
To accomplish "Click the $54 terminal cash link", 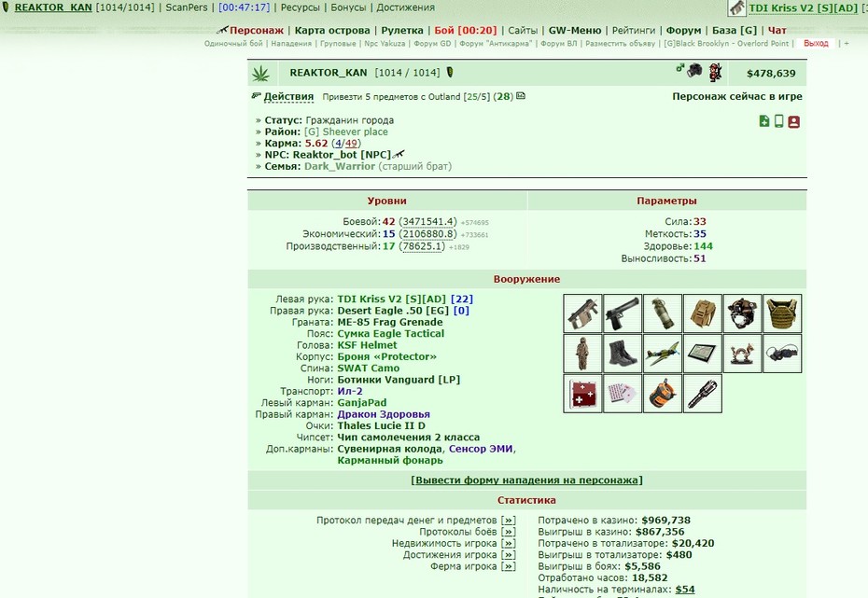I will pyautogui.click(x=685, y=590).
